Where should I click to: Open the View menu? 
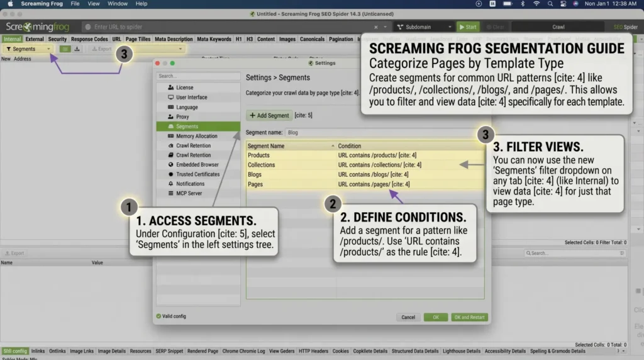tap(93, 4)
